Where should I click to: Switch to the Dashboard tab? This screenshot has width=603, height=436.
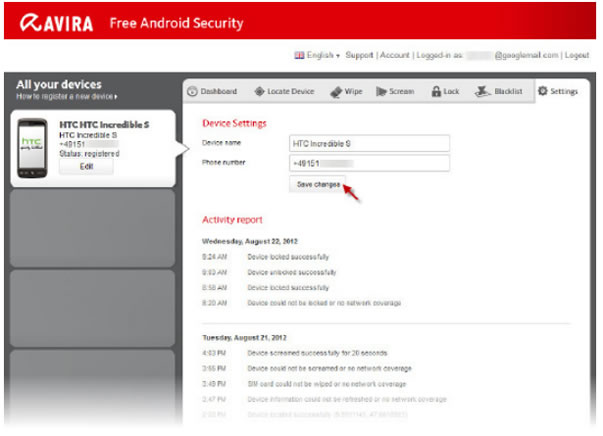(212, 92)
